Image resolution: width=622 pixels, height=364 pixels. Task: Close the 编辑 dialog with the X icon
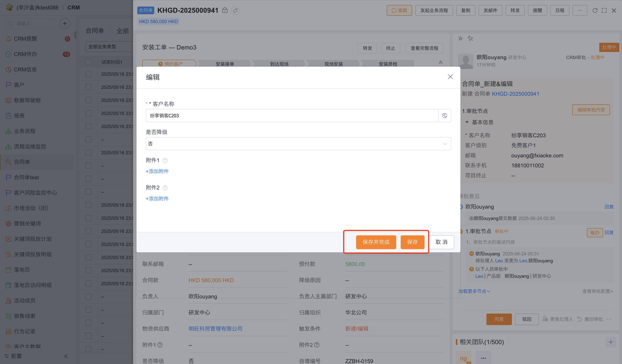click(x=450, y=77)
